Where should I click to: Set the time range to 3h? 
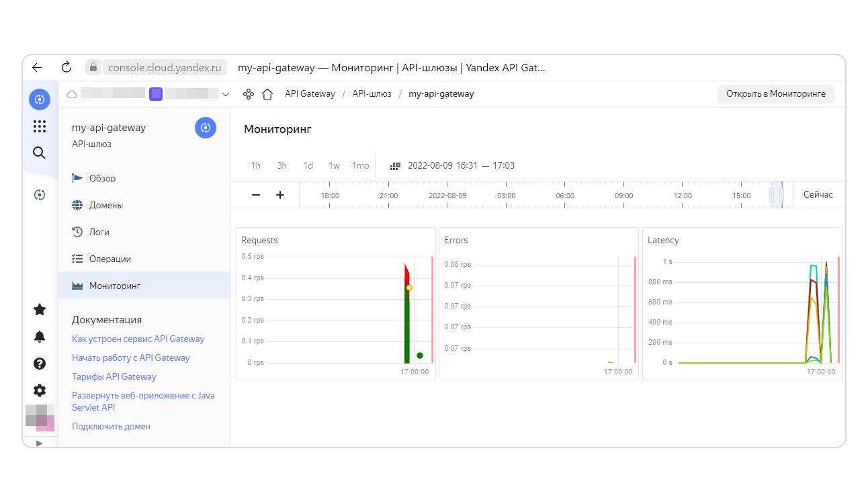pos(282,165)
